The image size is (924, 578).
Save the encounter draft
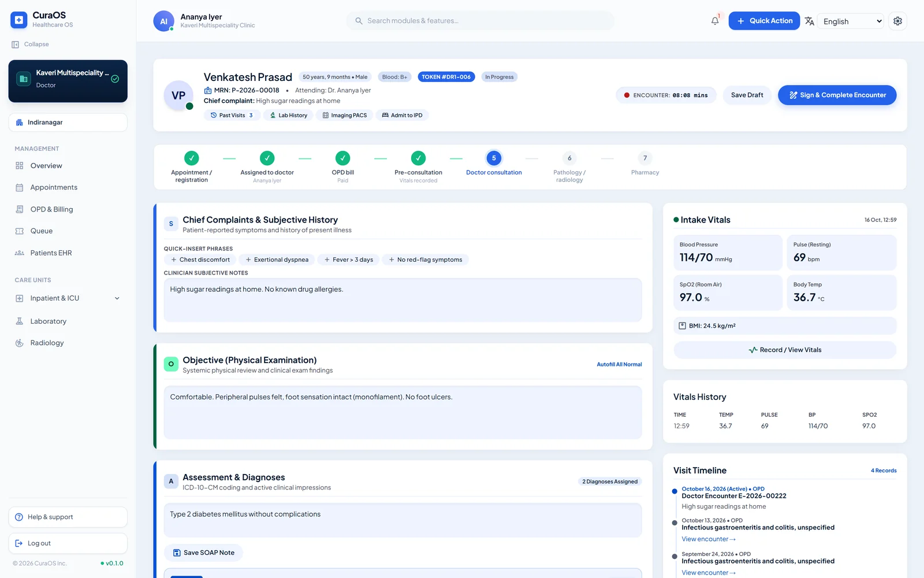pos(747,95)
